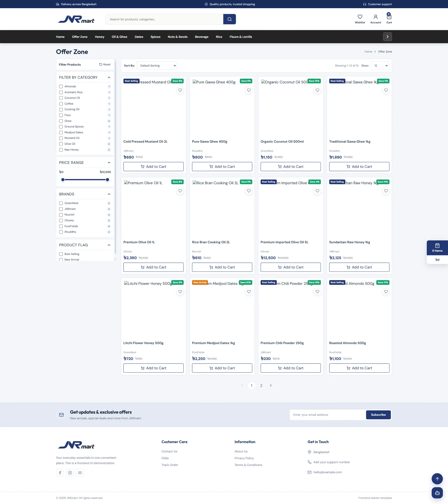Click the minimum price slider handle
The image size is (448, 504).
(63, 180)
